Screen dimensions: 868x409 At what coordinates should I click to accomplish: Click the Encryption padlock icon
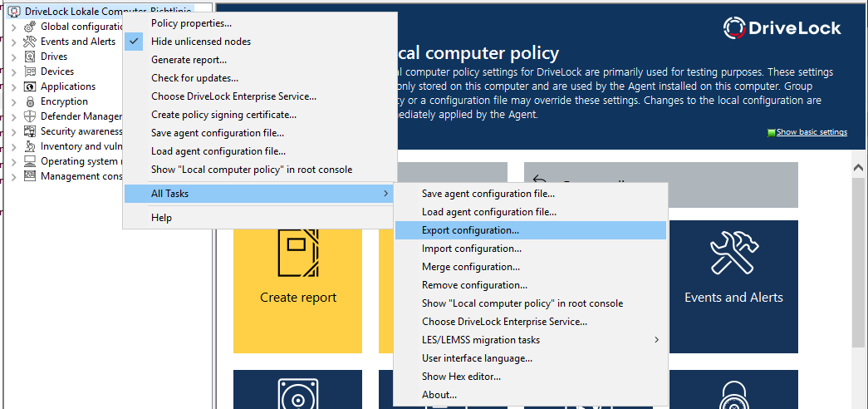tap(31, 101)
